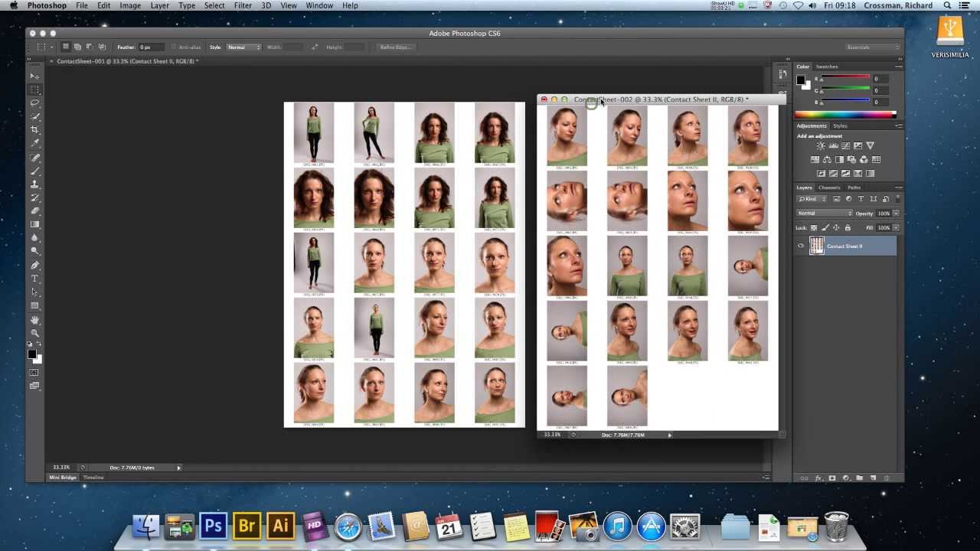The width and height of the screenshot is (980, 551).
Task: Select the Lasso tool
Action: click(35, 103)
